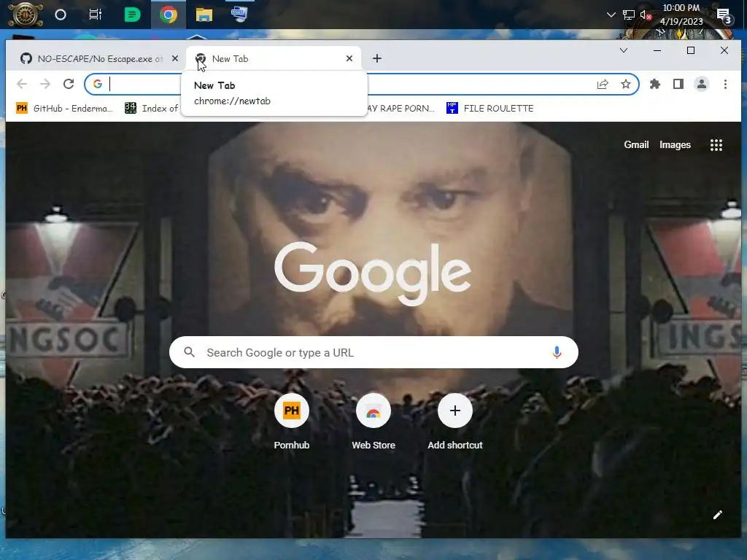Show hidden system tray icons

(611, 15)
